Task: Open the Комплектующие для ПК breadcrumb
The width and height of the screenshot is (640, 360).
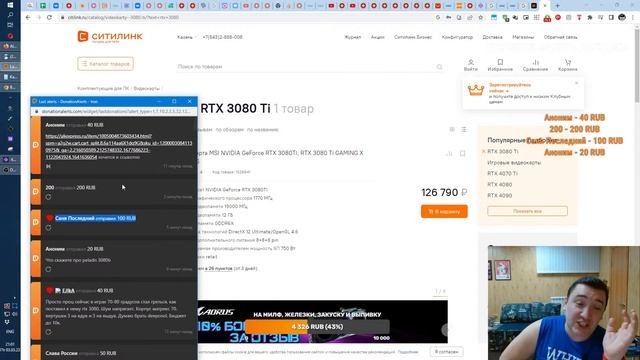Action: (103, 89)
